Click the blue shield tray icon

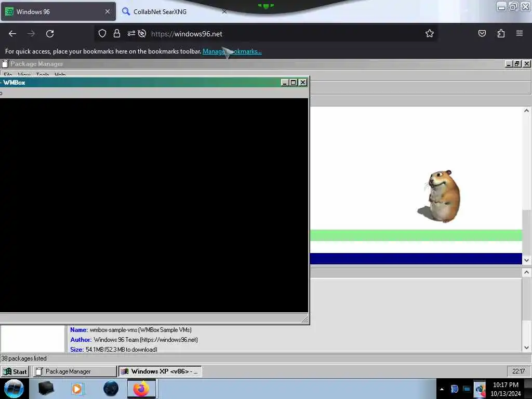tap(455, 389)
